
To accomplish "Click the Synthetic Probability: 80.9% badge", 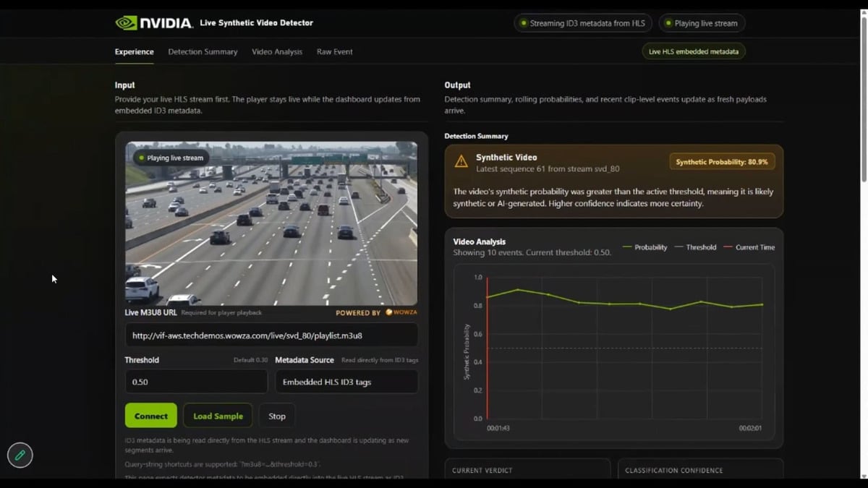I will point(722,162).
